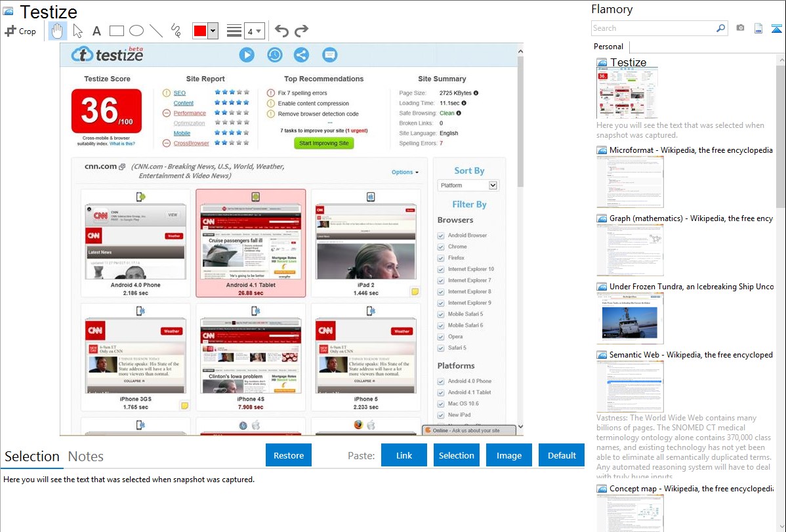Select the Crop tool

click(20, 31)
